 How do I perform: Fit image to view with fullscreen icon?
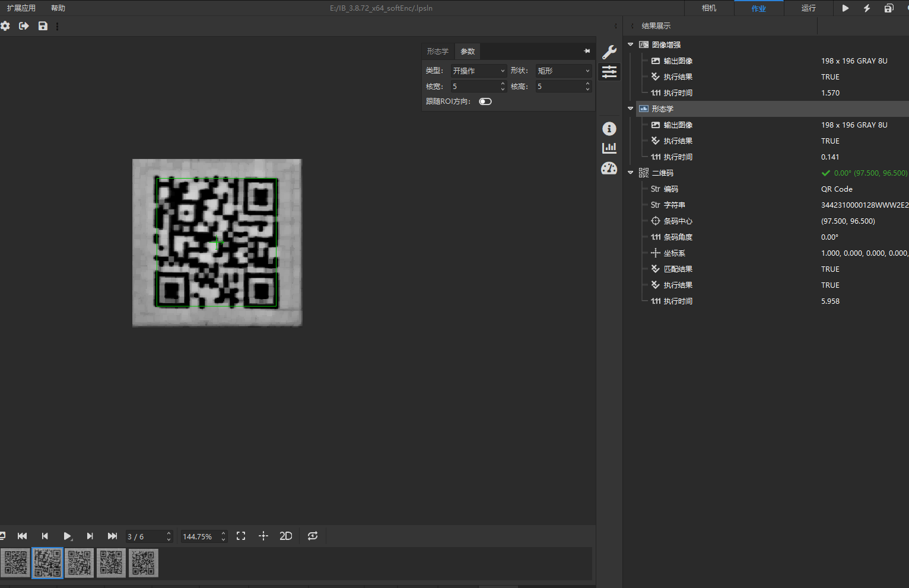pyautogui.click(x=241, y=536)
